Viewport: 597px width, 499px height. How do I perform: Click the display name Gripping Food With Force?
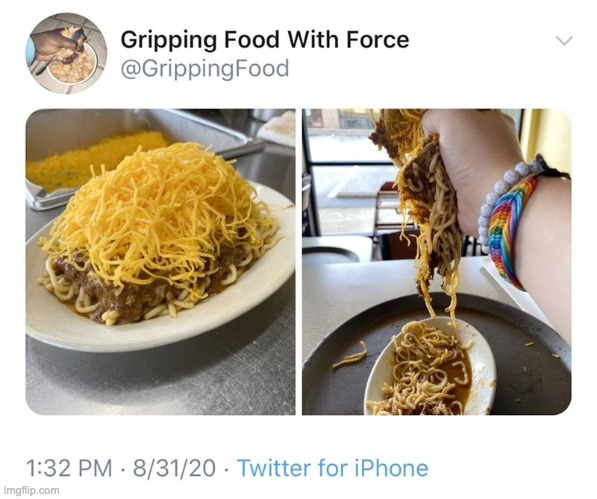tap(265, 40)
